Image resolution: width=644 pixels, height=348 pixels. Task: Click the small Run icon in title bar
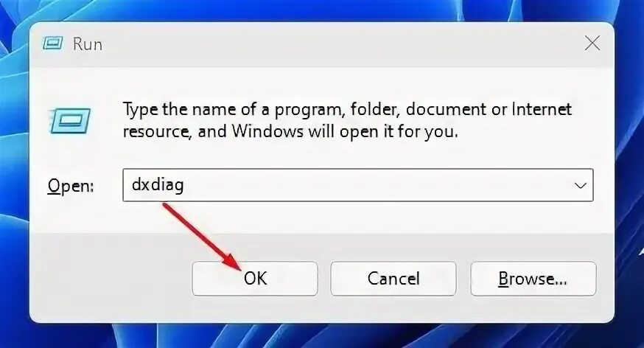(x=53, y=43)
